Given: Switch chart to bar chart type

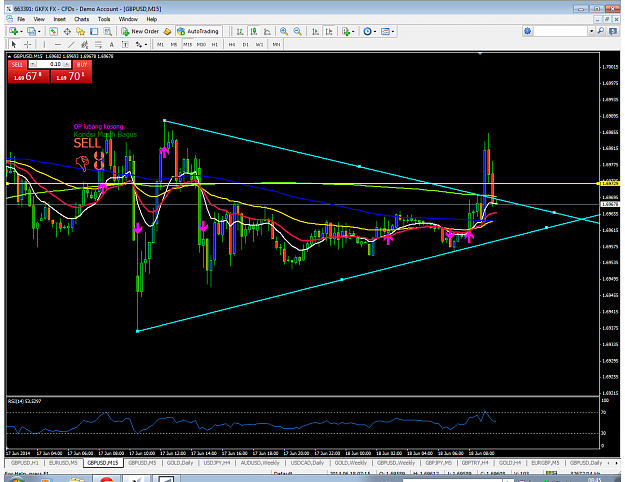Looking at the screenshot, I should 240,31.
